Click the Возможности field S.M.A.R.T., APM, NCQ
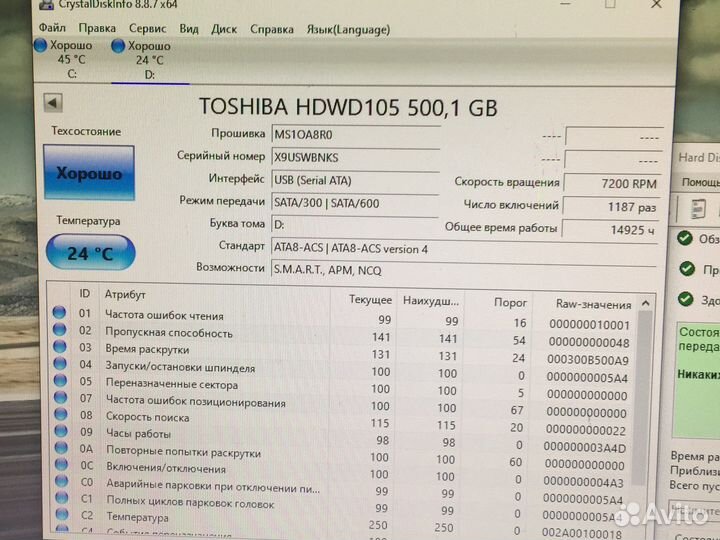The height and width of the screenshot is (540, 720). (465, 270)
